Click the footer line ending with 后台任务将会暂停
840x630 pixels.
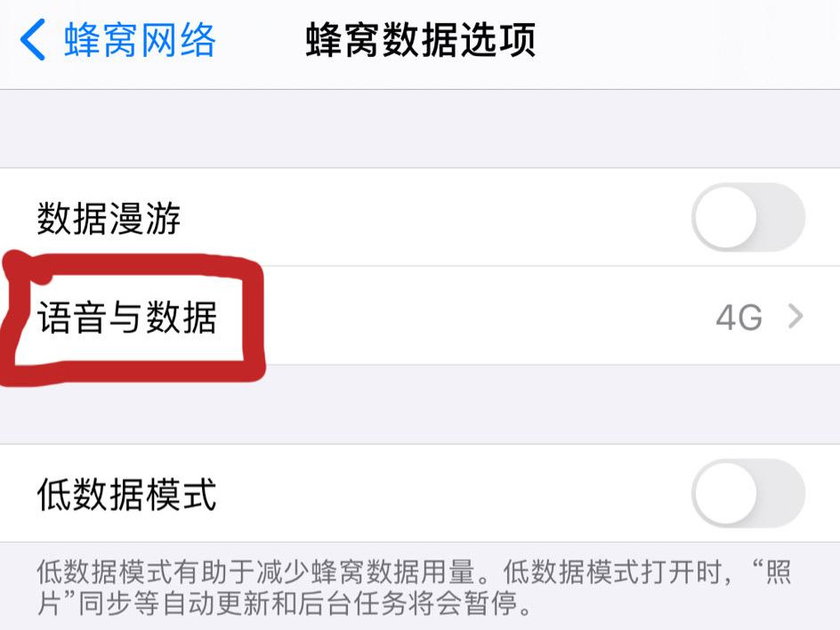[285, 603]
